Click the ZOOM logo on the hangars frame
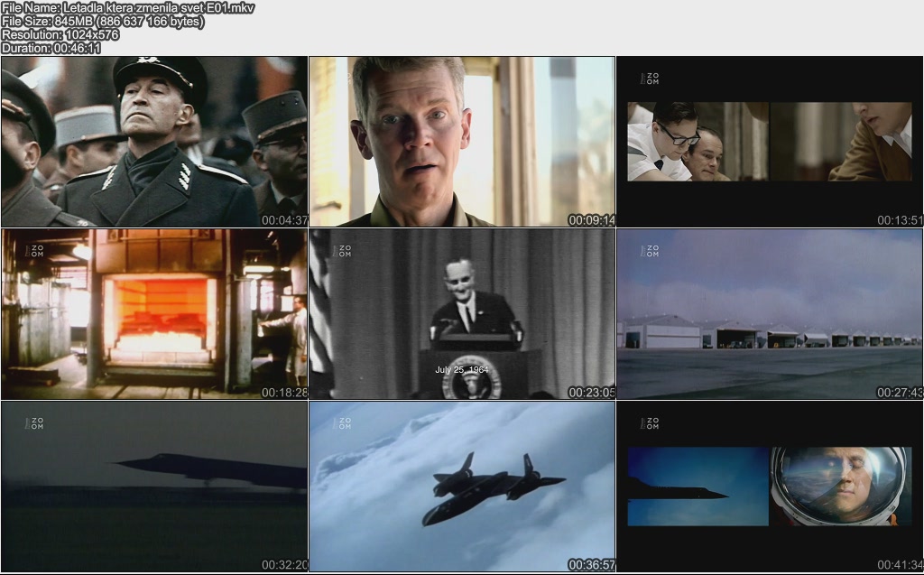This screenshot has height=575, width=924. tap(651, 250)
